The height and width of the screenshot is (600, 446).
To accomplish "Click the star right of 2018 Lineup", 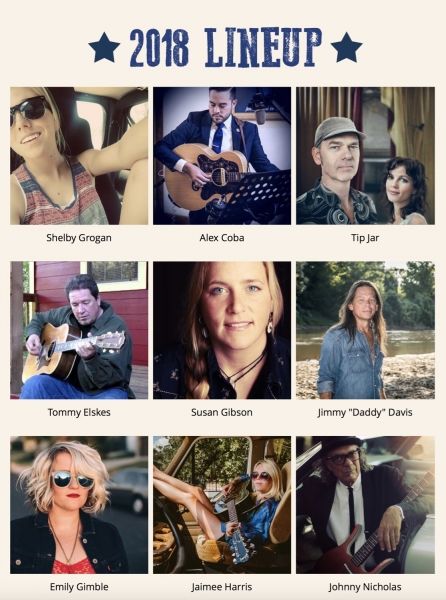I will pos(346,47).
